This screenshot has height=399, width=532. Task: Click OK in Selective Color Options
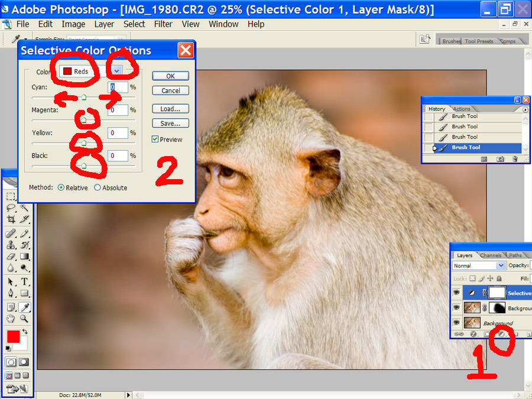tap(170, 76)
